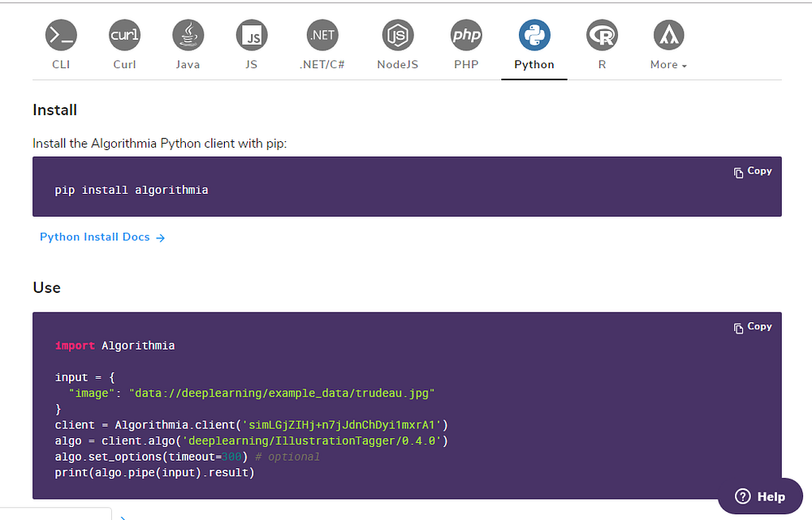
Task: Click the '# optional' comment
Action: [x=287, y=457]
